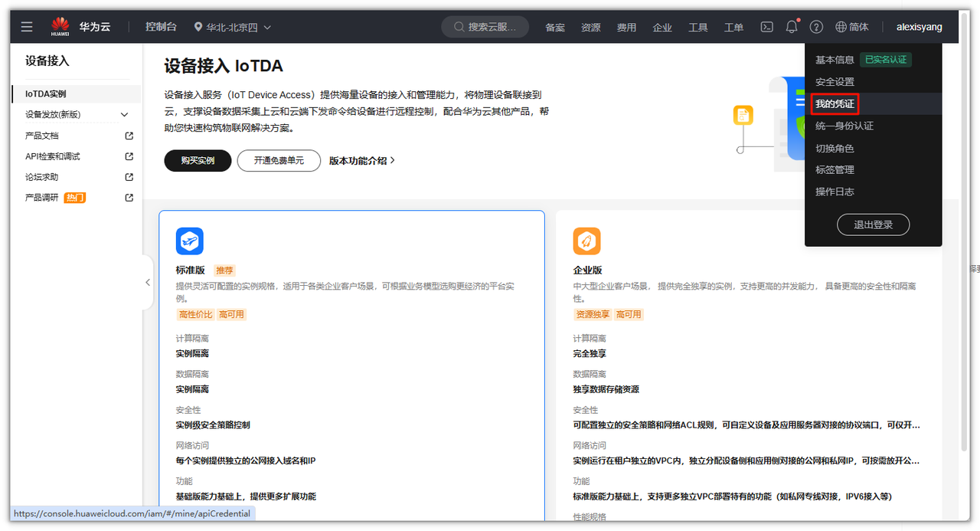Expand 版本功能介绍 chevron link
This screenshot has width=980, height=531.
[x=362, y=161]
